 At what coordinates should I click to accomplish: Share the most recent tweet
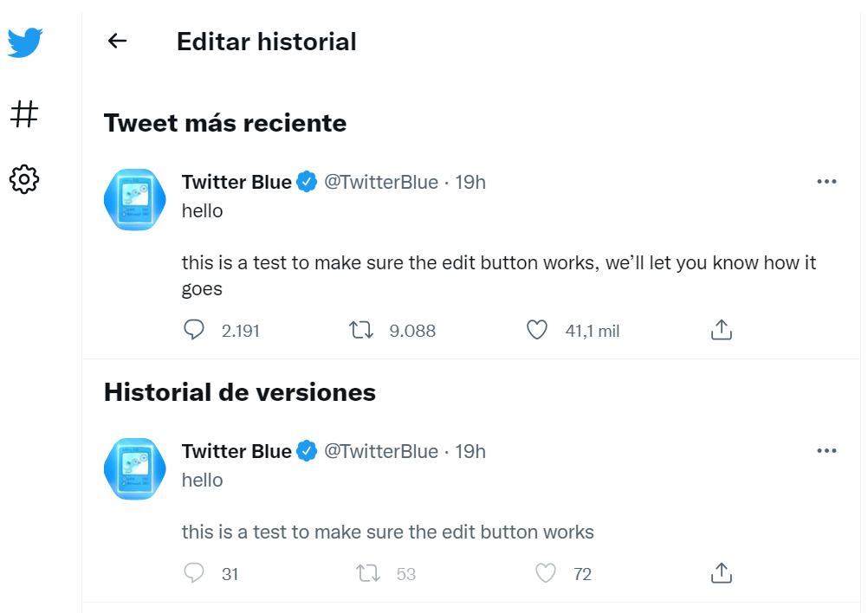point(722,330)
